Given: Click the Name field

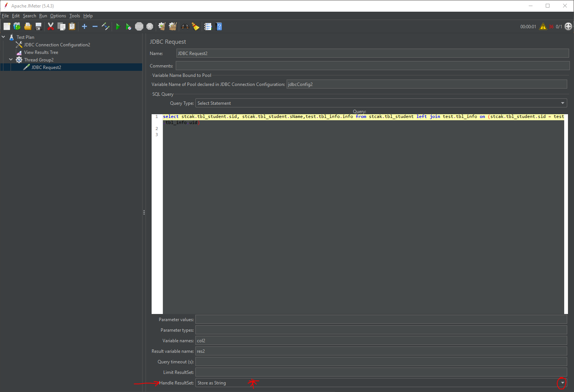Looking at the screenshot, I should tap(373, 54).
